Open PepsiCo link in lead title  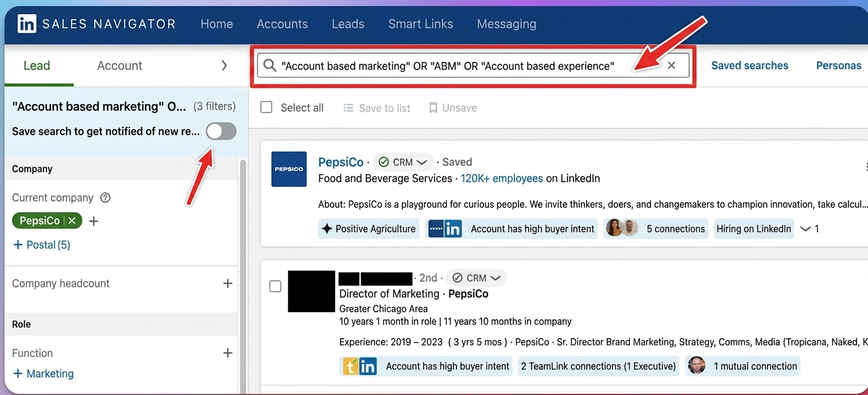tap(468, 294)
